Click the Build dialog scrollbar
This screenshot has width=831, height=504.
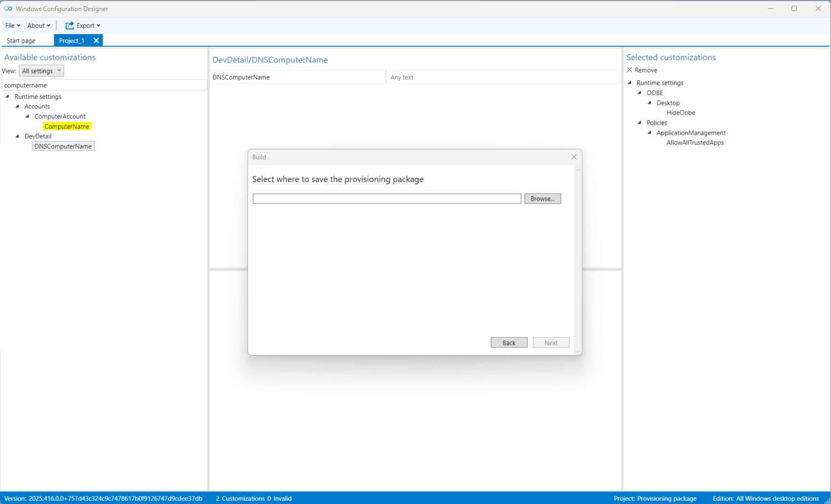tap(578, 260)
